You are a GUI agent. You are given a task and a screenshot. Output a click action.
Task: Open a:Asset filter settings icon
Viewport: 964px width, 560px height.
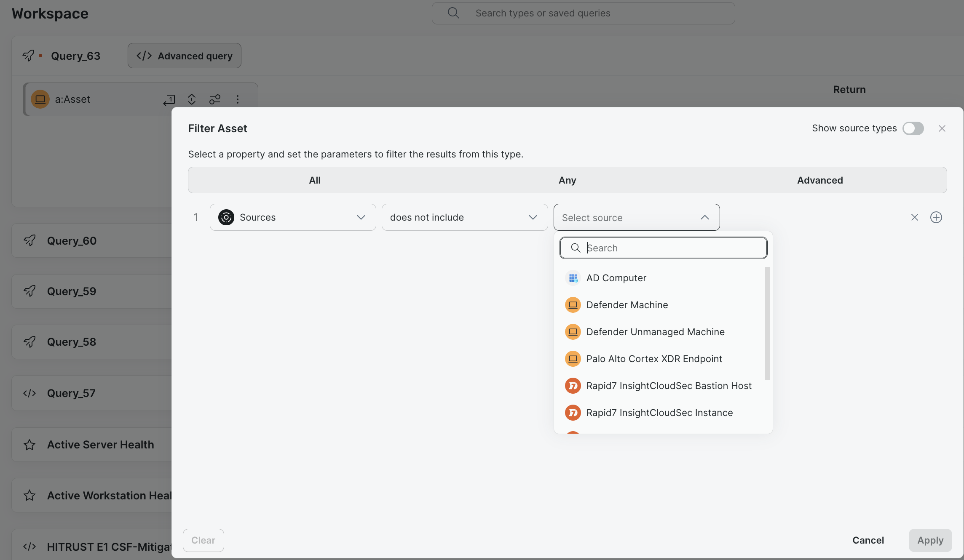tap(215, 99)
